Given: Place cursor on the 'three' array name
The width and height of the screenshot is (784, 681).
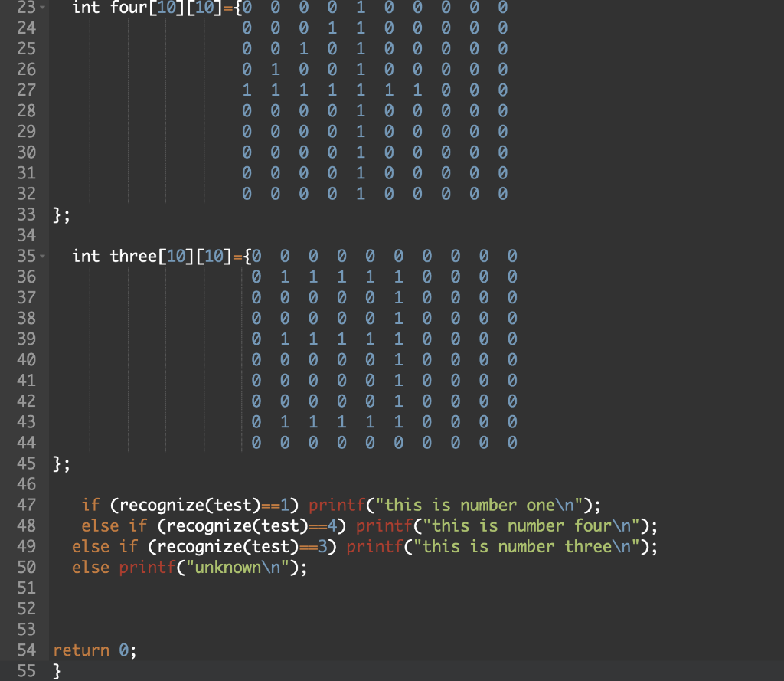Looking at the screenshot, I should coord(133,256).
